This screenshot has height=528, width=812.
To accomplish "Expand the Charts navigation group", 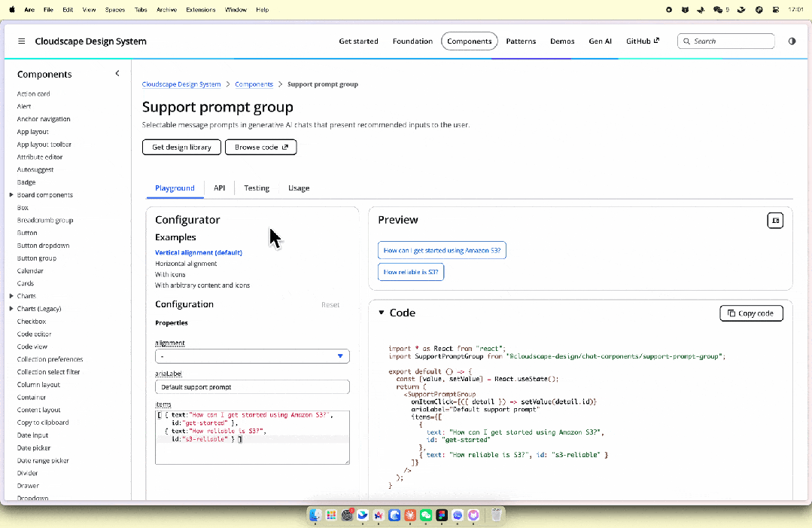I will point(11,296).
